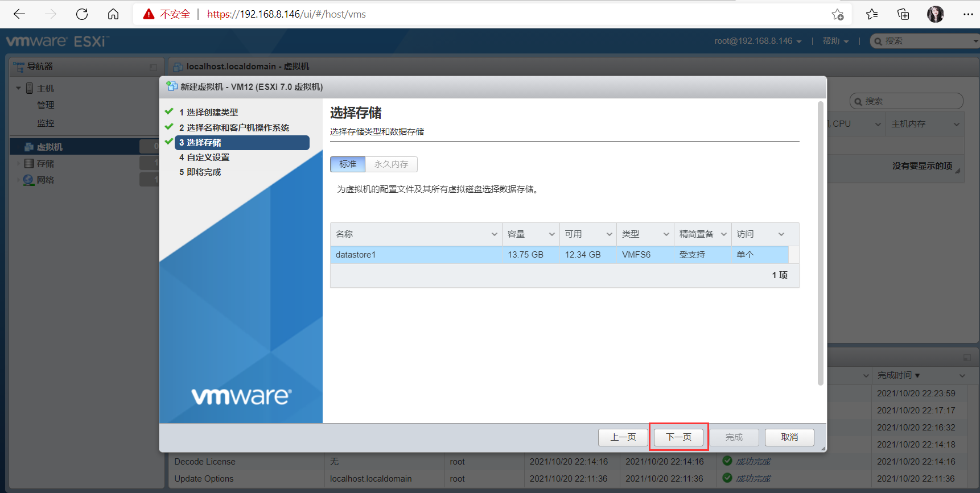The width and height of the screenshot is (980, 493).
Task: Click the magnifier in the top search box
Action: pos(878,41)
